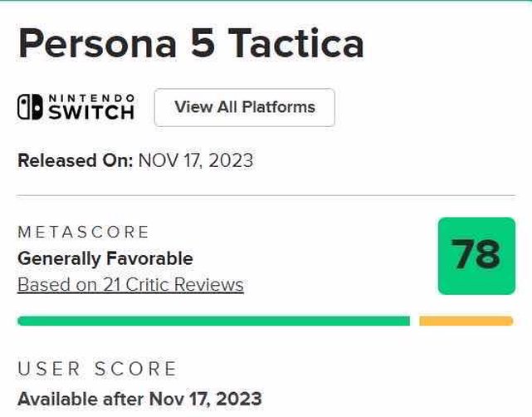The height and width of the screenshot is (417, 532).
Task: Open the View All Platforms button
Action: point(245,107)
